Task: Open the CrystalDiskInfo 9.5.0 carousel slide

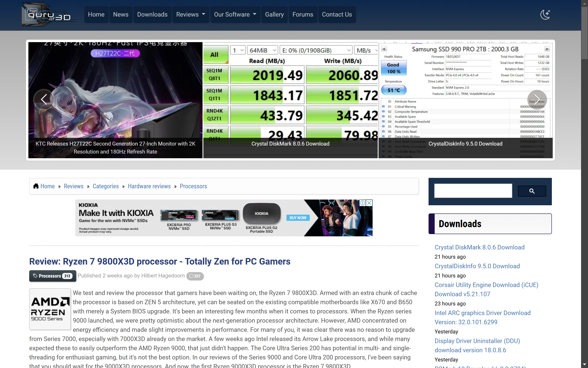Action: tap(465, 100)
